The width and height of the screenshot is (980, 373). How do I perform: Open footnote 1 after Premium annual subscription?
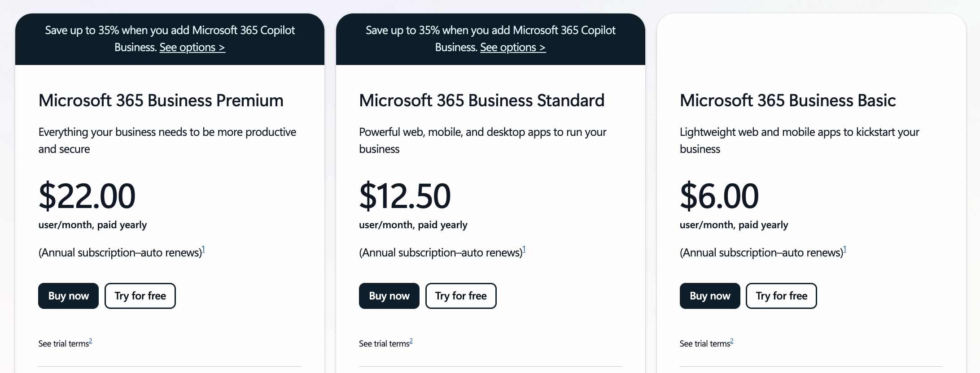(203, 249)
